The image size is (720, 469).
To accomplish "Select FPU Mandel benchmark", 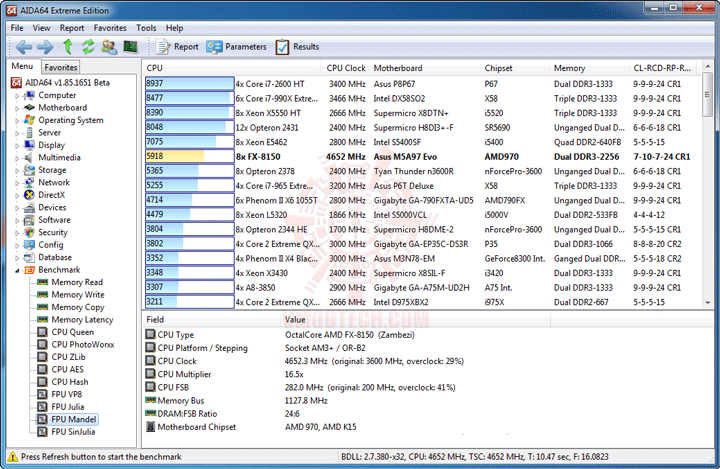I will click(73, 419).
